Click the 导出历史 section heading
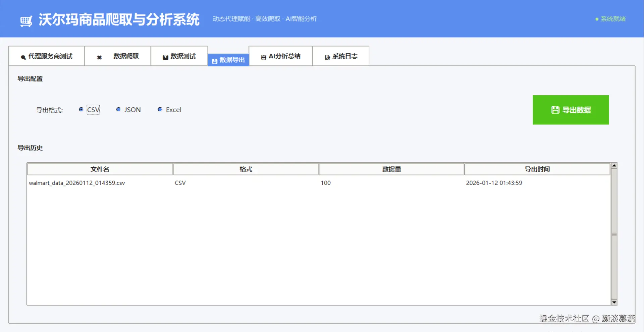 click(x=30, y=148)
